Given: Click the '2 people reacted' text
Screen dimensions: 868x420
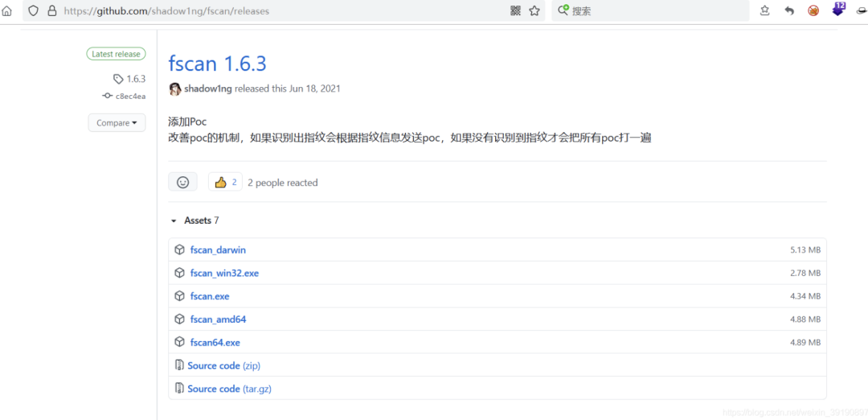Looking at the screenshot, I should tap(283, 183).
